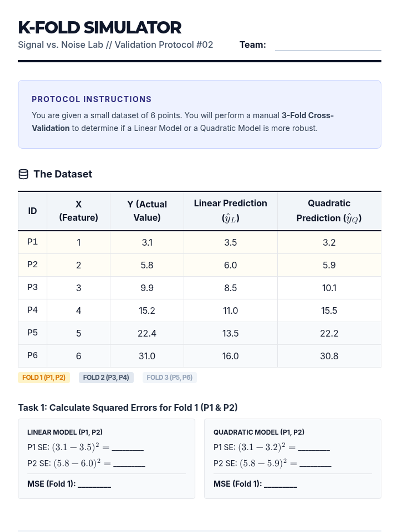Click the Linear Prediction column header
The height and width of the screenshot is (532, 399).
pyautogui.click(x=230, y=210)
